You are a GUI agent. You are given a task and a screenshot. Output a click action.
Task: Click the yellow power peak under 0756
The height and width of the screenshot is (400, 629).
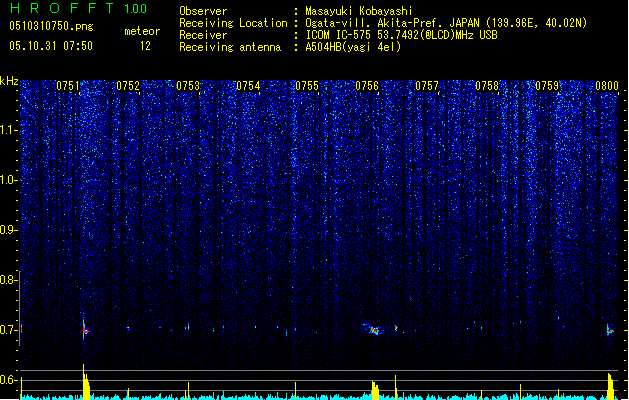(375, 390)
